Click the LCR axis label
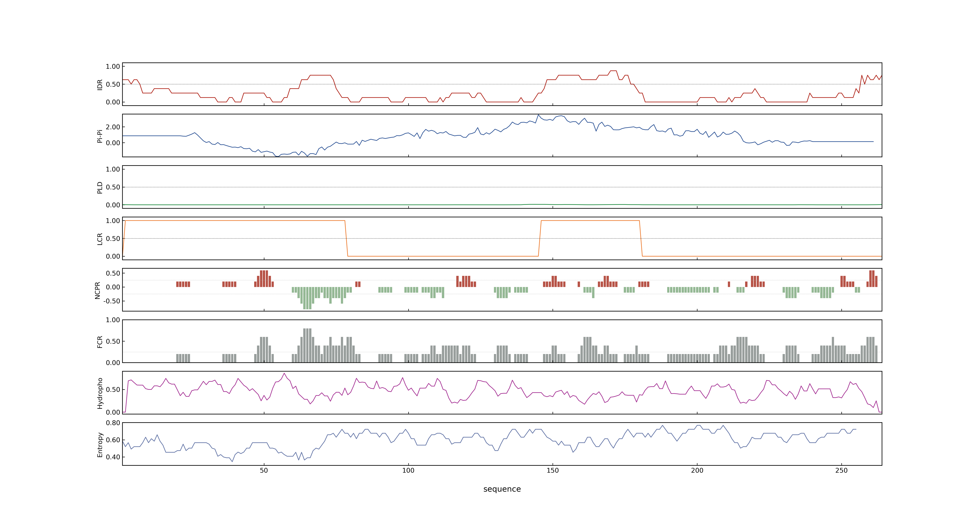This screenshot has width=980, height=523. tap(100, 239)
